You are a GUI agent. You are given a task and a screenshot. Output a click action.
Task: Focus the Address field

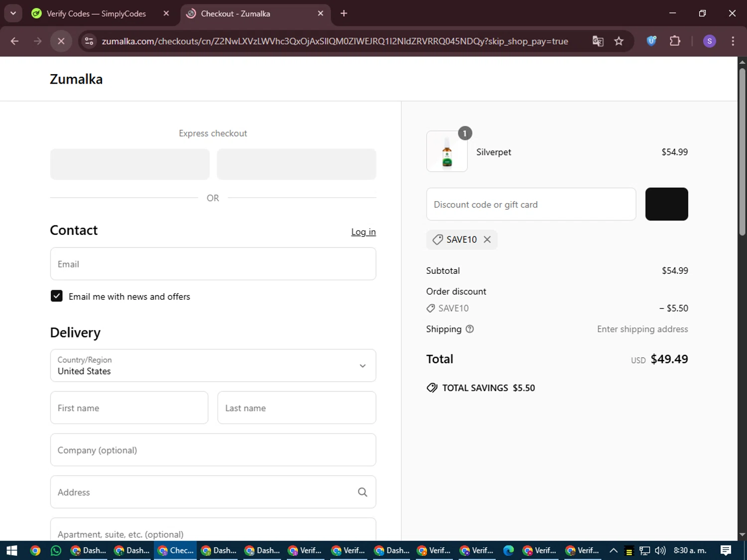pos(213,492)
